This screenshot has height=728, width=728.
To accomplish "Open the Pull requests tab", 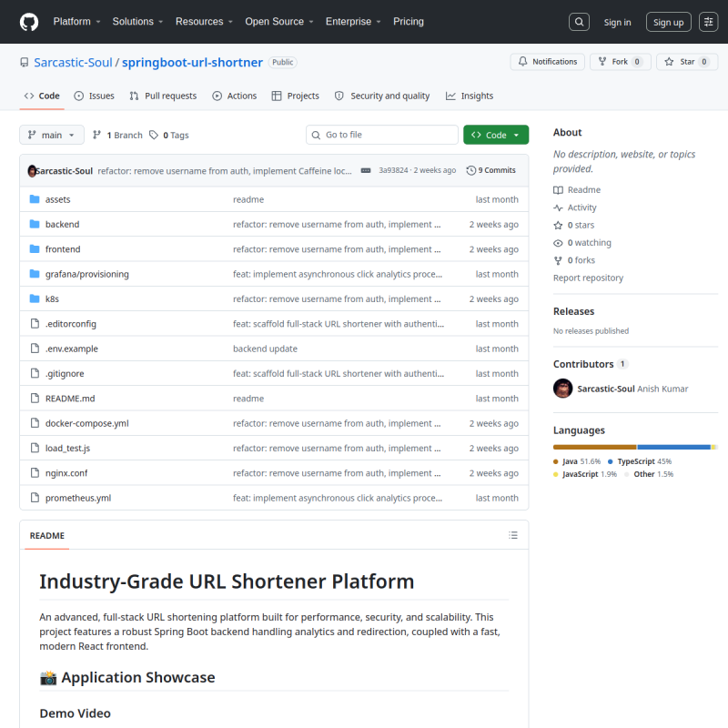I will click(x=163, y=96).
